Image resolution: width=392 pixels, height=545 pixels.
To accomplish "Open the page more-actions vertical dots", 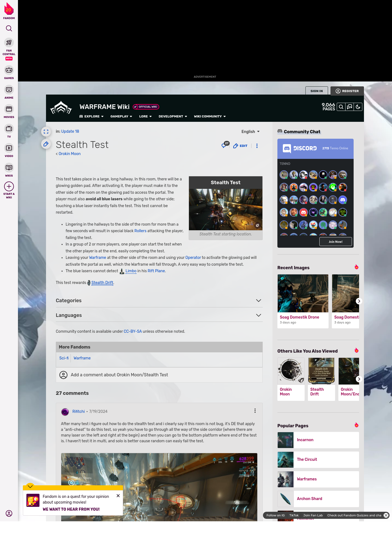I will (257, 146).
